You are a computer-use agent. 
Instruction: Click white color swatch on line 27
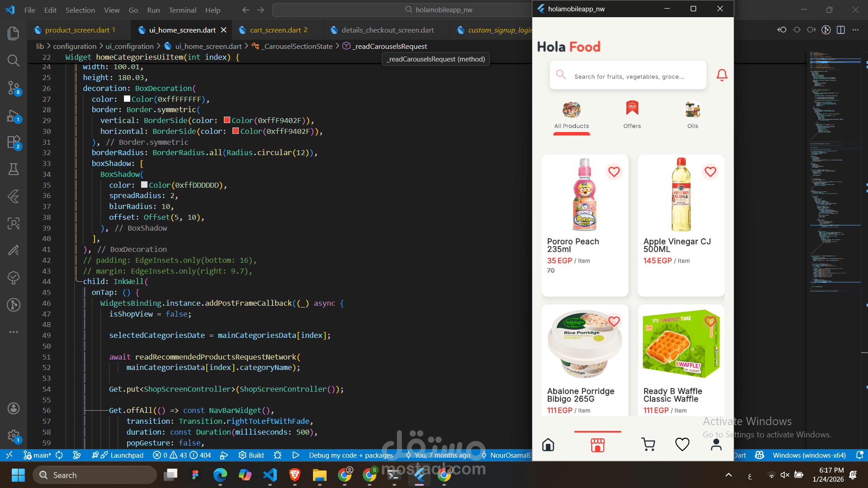[x=127, y=99]
